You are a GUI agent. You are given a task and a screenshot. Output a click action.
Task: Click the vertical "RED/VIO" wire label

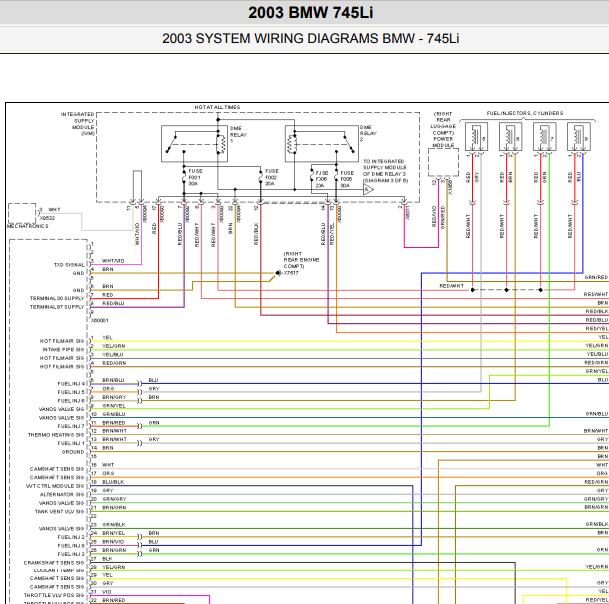pos(435,216)
